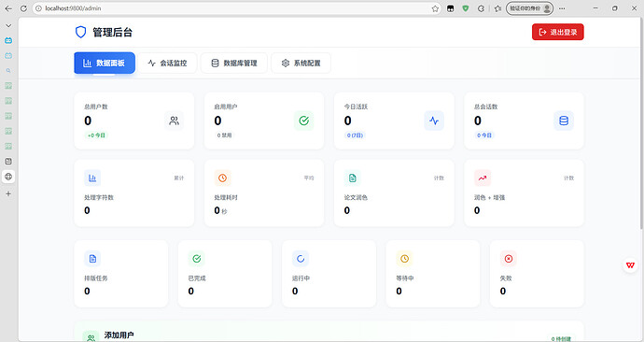Click the 验证你的身份 profile button
This screenshot has width=644, height=342.
[529, 8]
